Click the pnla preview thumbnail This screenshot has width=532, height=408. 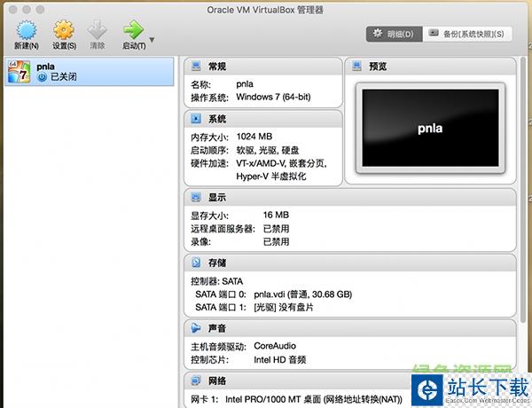[x=429, y=128]
